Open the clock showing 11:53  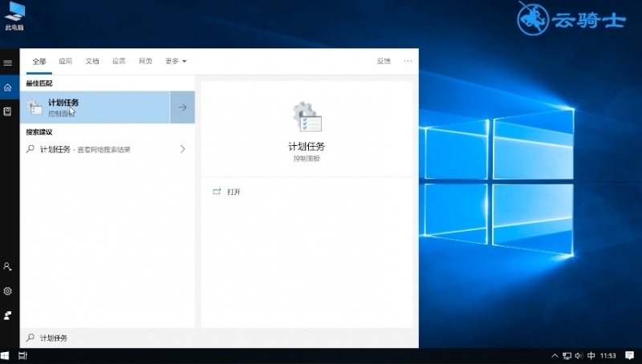click(608, 356)
